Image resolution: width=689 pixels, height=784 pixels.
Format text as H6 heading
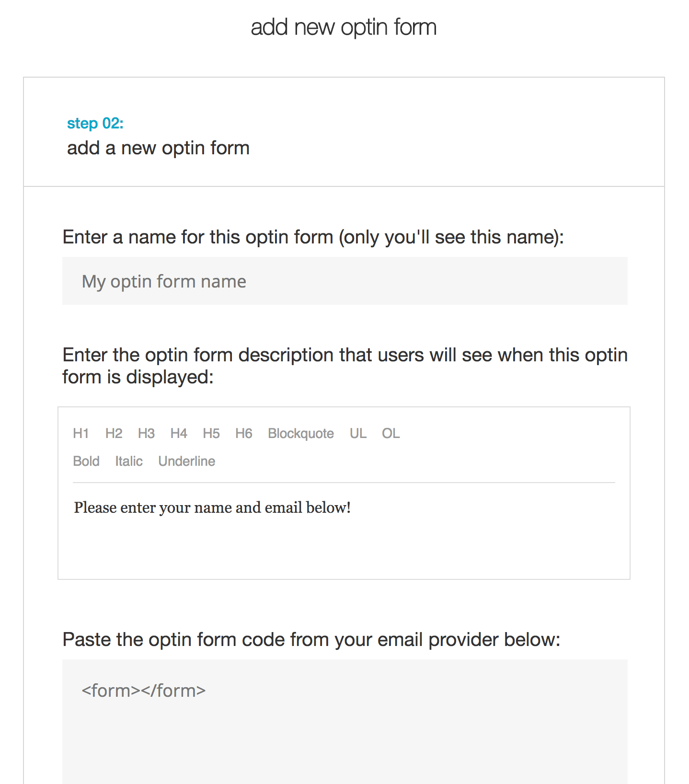243,433
